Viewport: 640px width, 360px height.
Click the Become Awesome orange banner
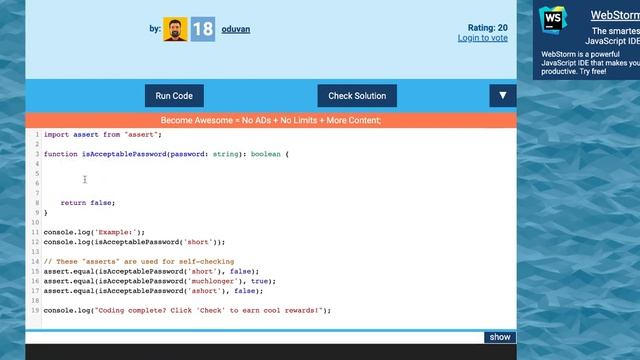pyautogui.click(x=271, y=120)
